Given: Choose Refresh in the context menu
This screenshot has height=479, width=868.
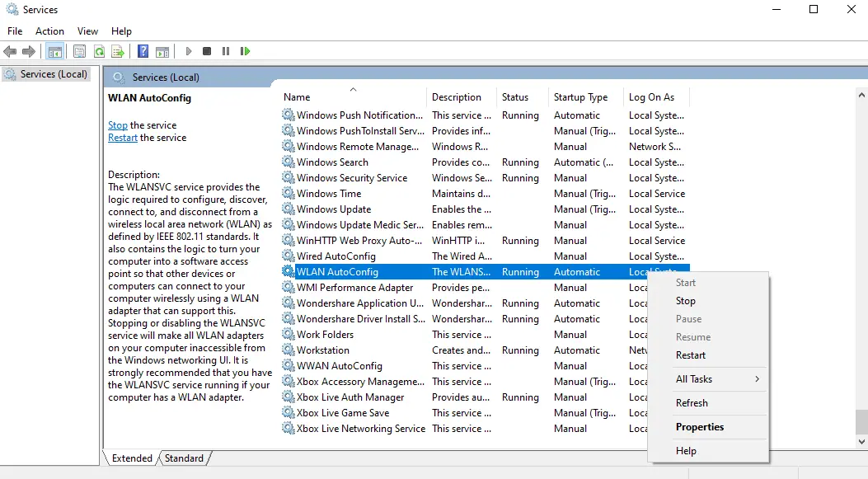Looking at the screenshot, I should point(708,402).
